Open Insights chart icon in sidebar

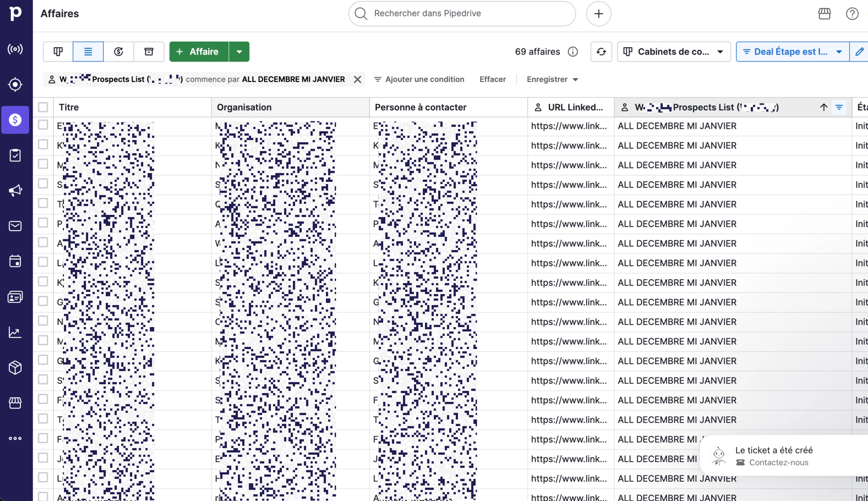click(x=15, y=332)
